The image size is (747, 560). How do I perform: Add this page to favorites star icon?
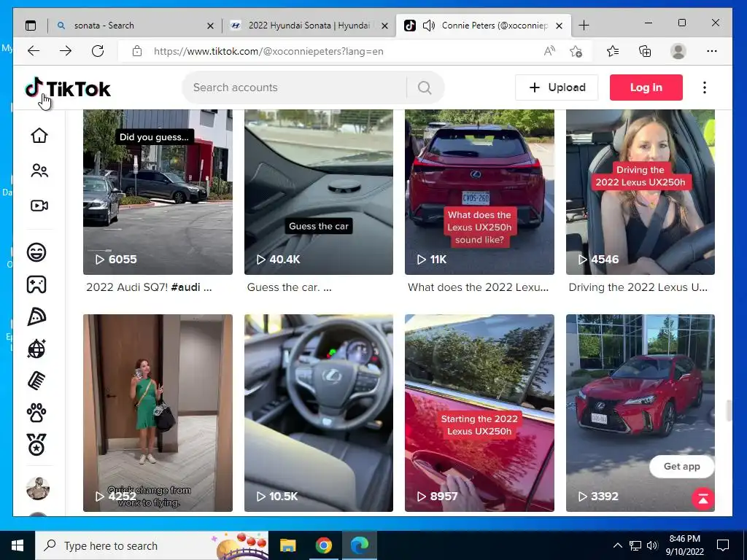tap(576, 51)
